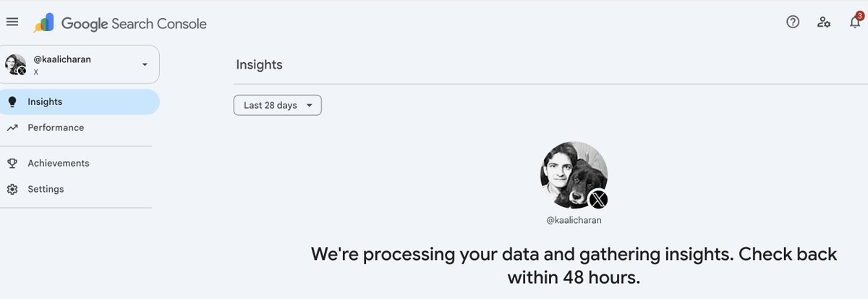
Task: Open the user management settings icon
Action: (x=824, y=22)
